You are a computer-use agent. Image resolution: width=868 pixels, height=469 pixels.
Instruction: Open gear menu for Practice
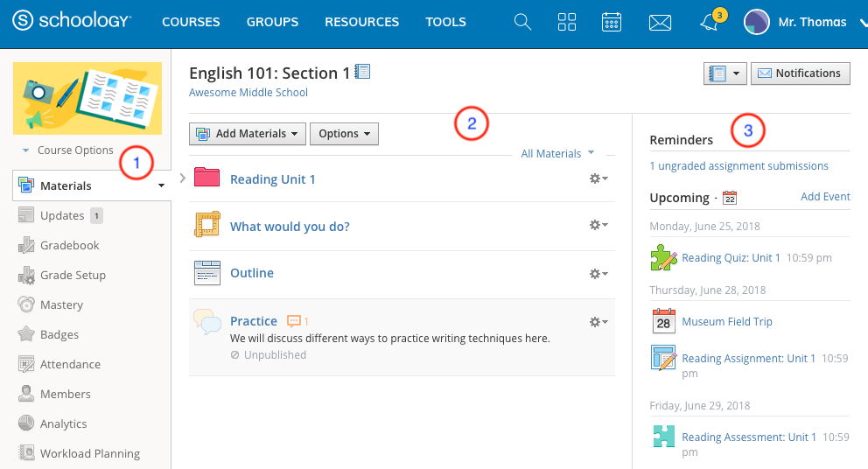click(x=598, y=322)
